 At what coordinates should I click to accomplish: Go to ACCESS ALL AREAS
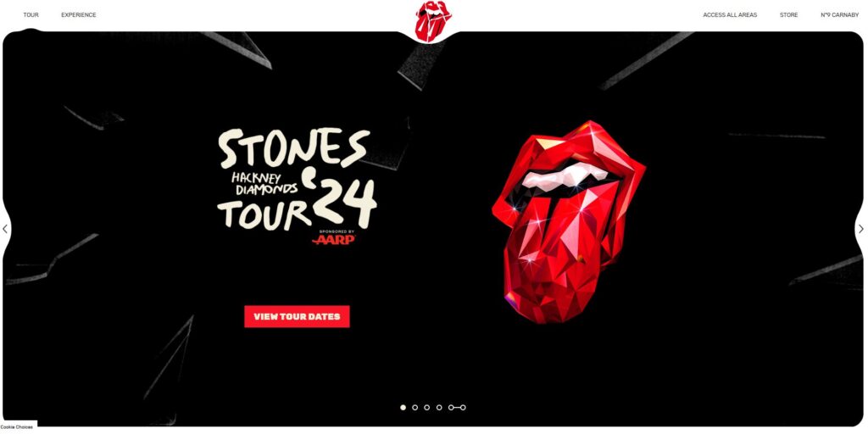tap(730, 15)
